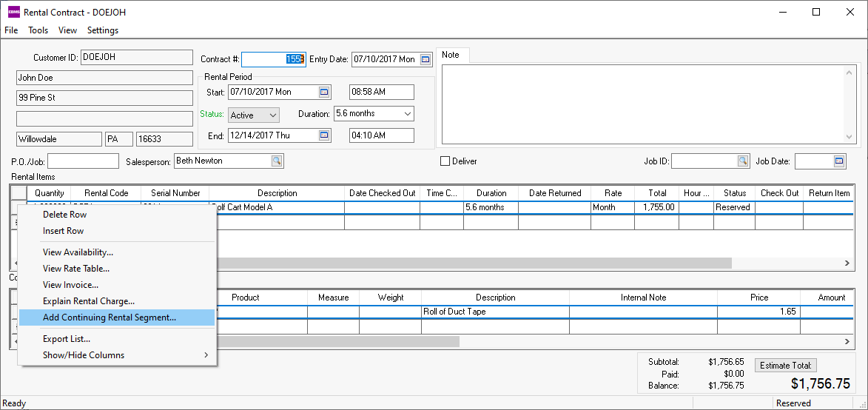
Task: Click the EBMS application icon in title bar
Action: (13, 12)
